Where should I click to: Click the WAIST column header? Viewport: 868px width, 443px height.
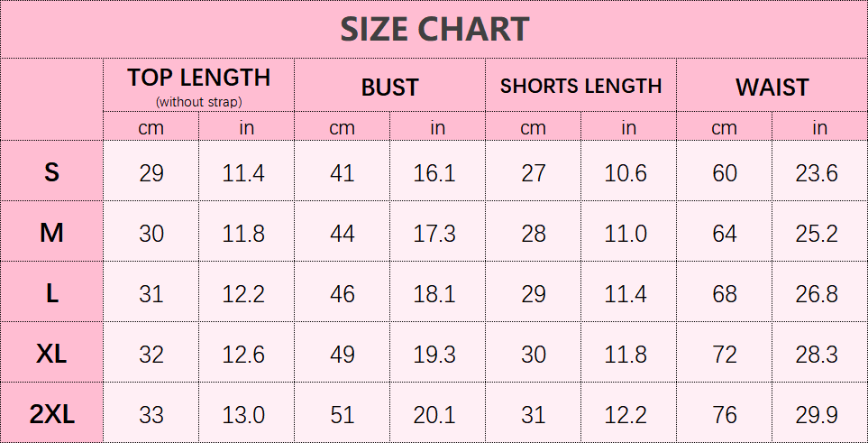point(772,88)
